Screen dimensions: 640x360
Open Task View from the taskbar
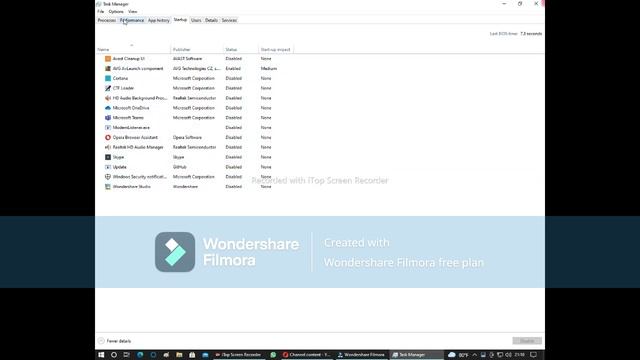coord(127,355)
